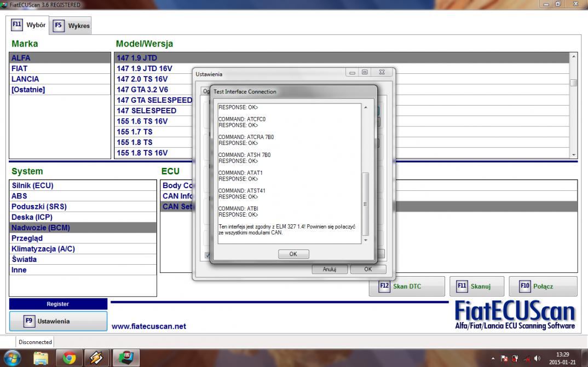This screenshot has width=588, height=367.
Task: Choose Deska (ICP) system
Action: tap(83, 217)
